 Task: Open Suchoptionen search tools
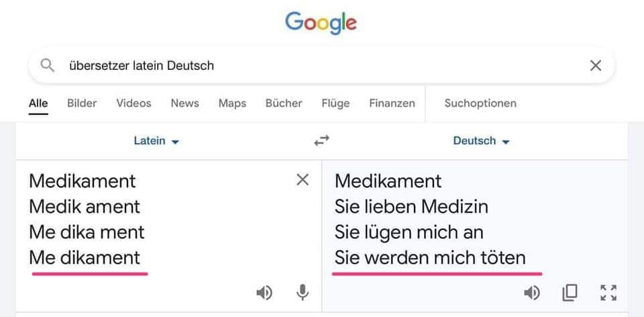(x=480, y=103)
